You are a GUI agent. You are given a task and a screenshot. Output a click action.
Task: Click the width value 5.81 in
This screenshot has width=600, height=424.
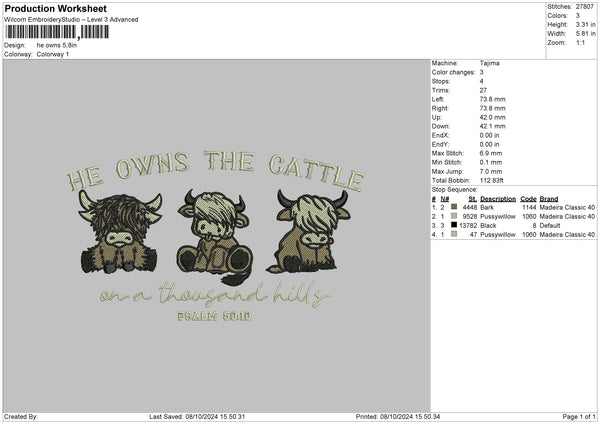pos(585,34)
